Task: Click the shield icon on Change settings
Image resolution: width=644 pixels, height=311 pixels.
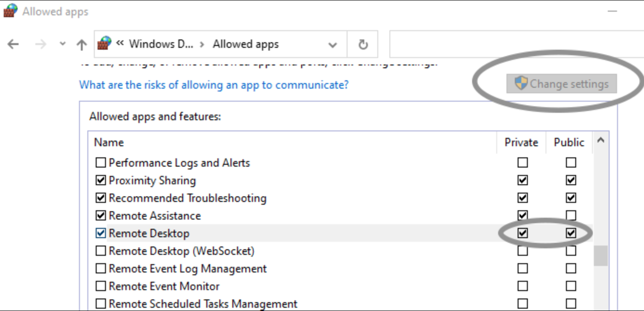Action: click(521, 84)
